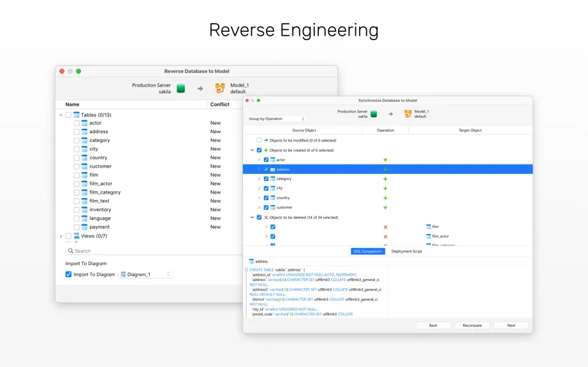Screen dimensions: 588x367
Task: Click the film table icon in Target Object
Action: click(x=429, y=227)
